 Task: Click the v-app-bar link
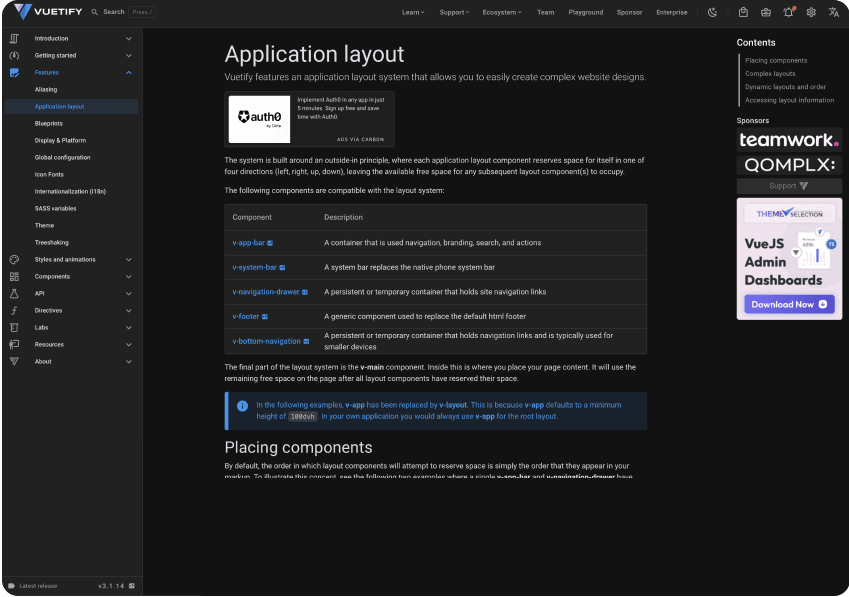tap(249, 242)
